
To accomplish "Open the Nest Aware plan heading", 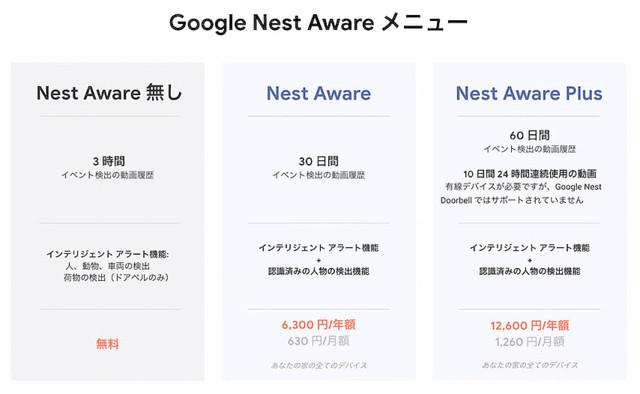I will coord(319,93).
